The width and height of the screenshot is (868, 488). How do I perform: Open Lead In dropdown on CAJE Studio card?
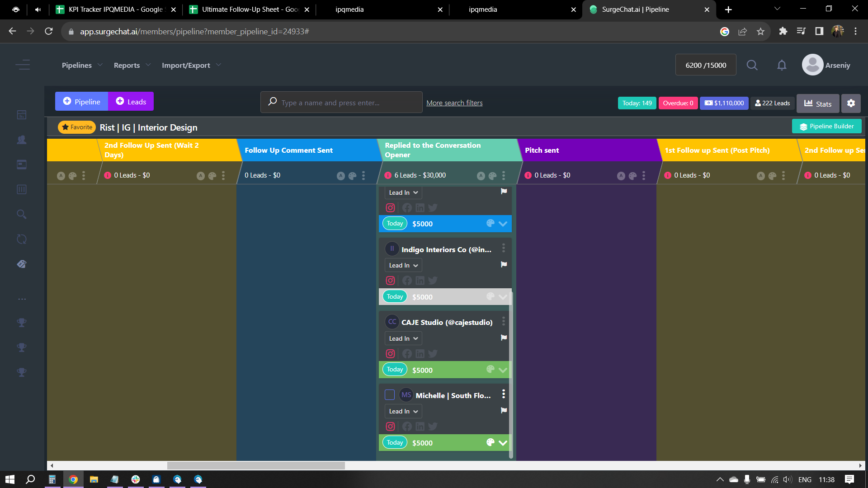tap(403, 338)
